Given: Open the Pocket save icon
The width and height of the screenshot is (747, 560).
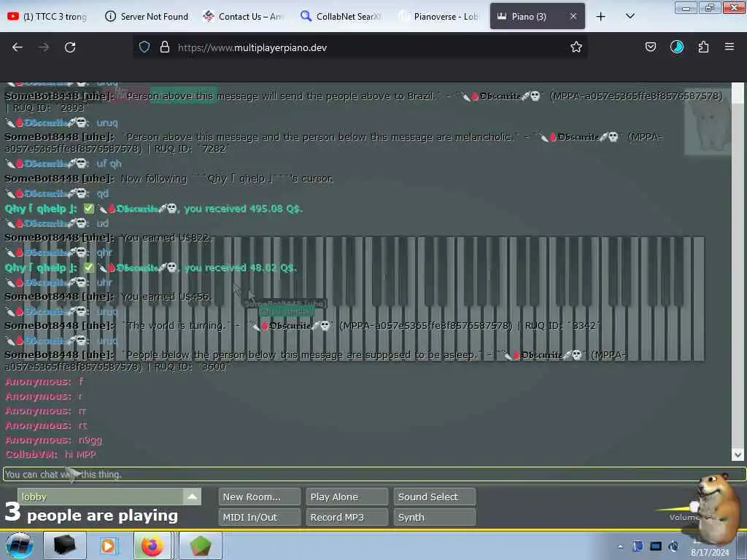Looking at the screenshot, I should tap(650, 47).
